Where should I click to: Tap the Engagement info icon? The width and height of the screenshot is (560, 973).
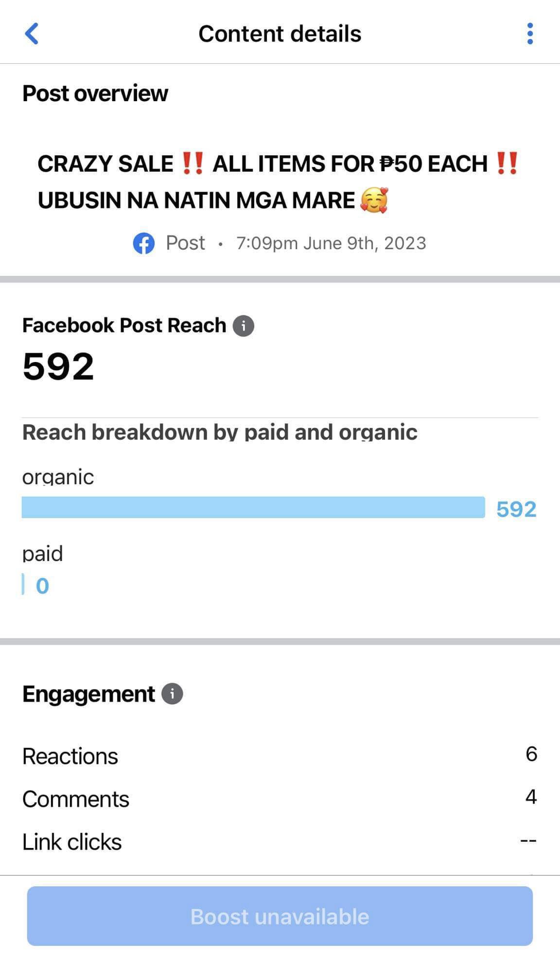point(172,694)
